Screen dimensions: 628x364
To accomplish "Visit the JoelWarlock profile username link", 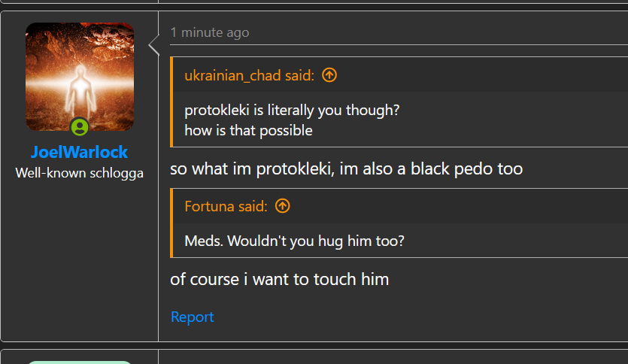I will coord(79,152).
